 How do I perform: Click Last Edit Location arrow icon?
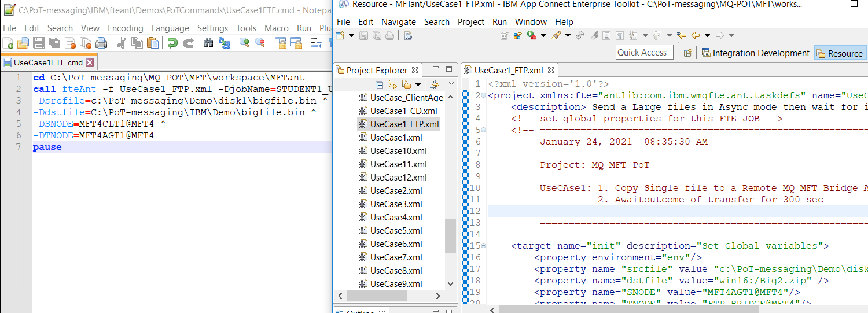tap(682, 35)
